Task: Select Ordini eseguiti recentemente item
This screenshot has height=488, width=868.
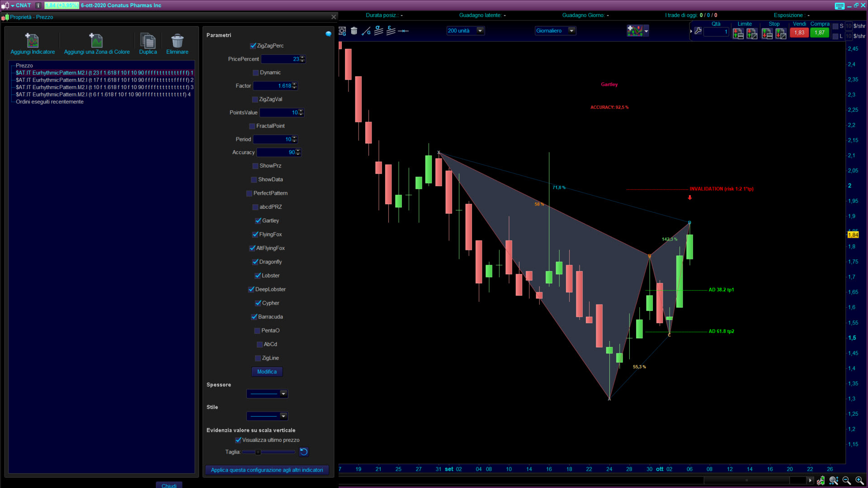Action: [50, 102]
